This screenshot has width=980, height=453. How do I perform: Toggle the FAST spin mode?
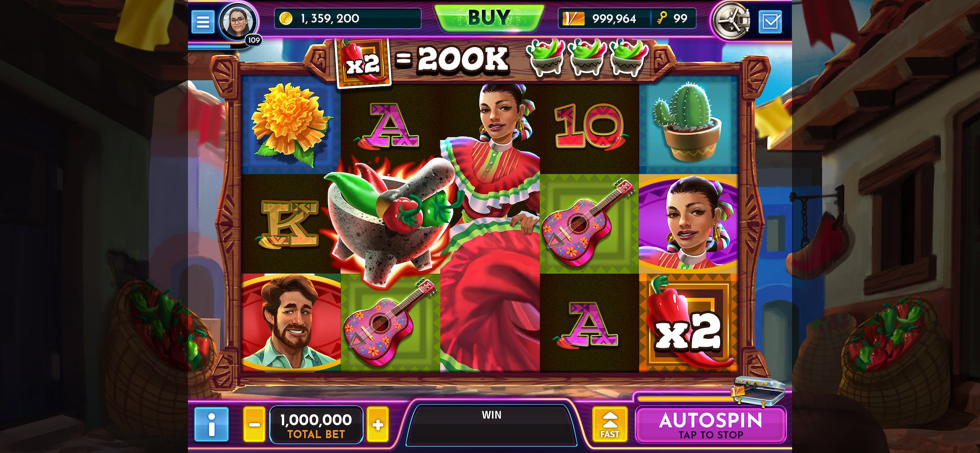point(609,424)
